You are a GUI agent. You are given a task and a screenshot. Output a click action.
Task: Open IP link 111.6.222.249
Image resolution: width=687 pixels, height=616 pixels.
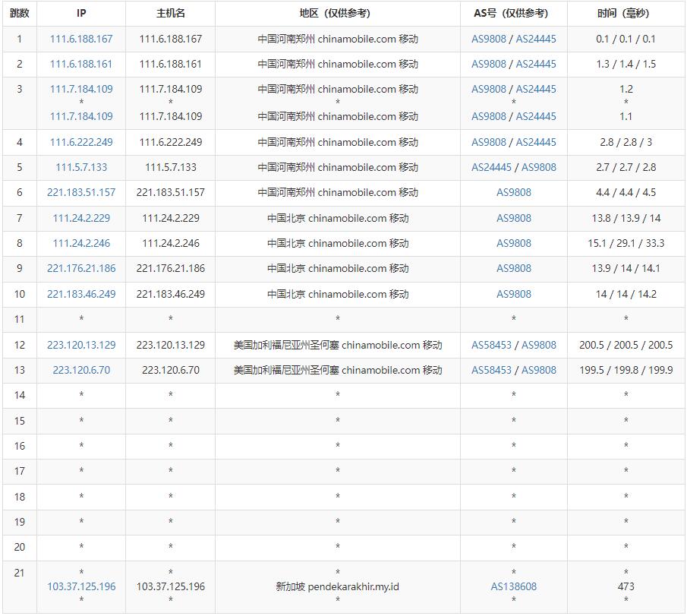tap(81, 142)
